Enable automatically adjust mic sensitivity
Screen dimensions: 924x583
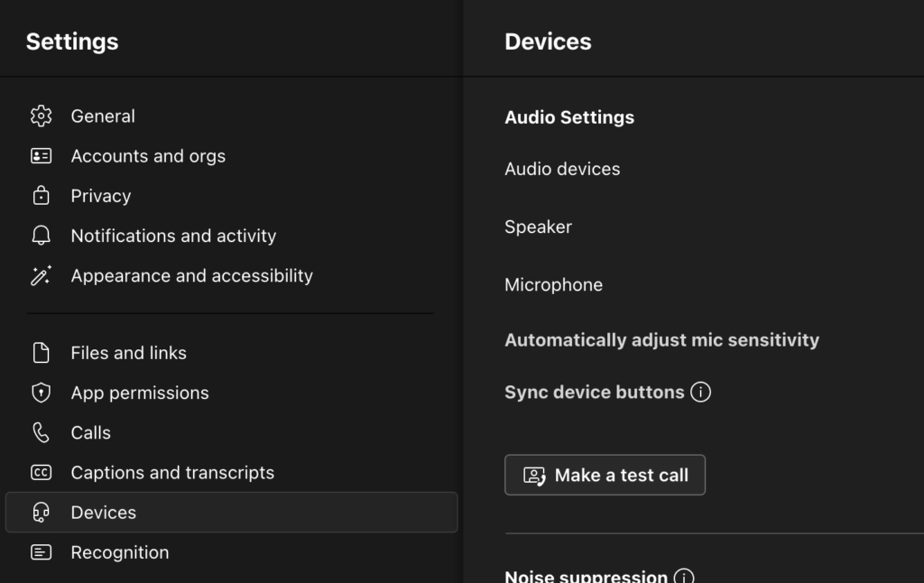pos(662,340)
